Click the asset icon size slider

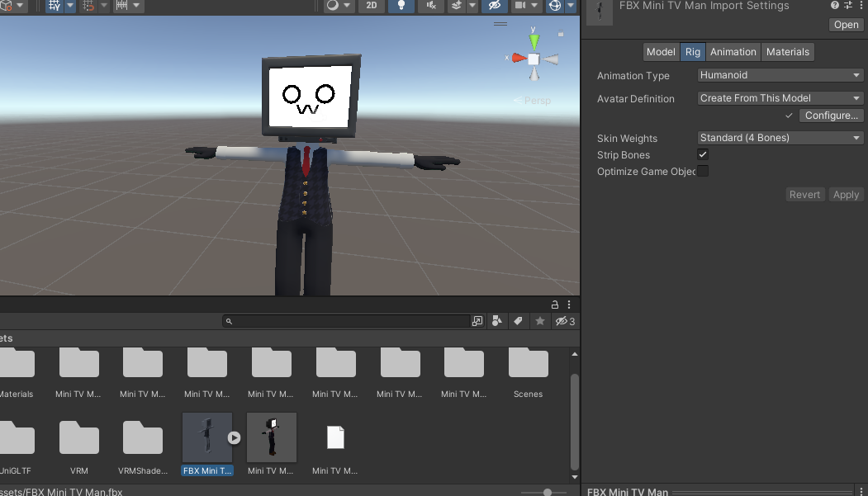(544, 492)
